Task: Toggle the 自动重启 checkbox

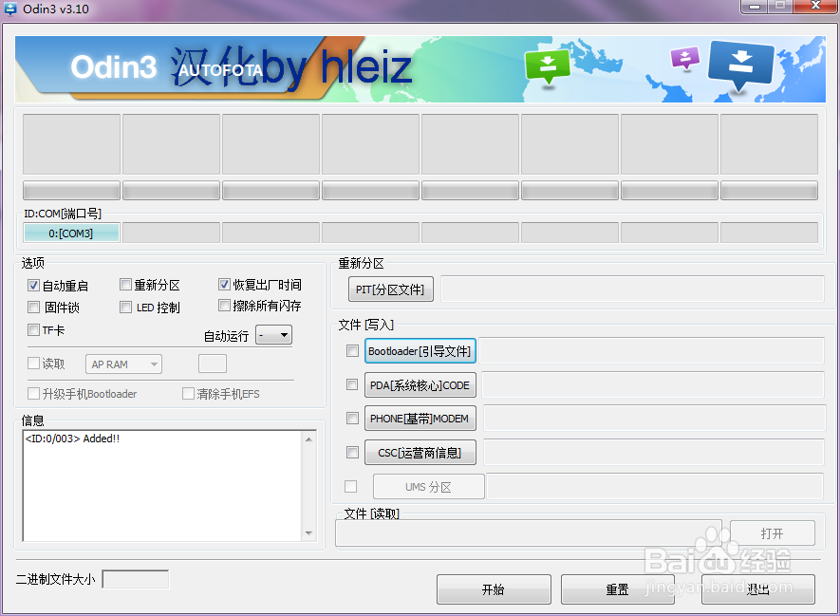Action: click(x=34, y=286)
